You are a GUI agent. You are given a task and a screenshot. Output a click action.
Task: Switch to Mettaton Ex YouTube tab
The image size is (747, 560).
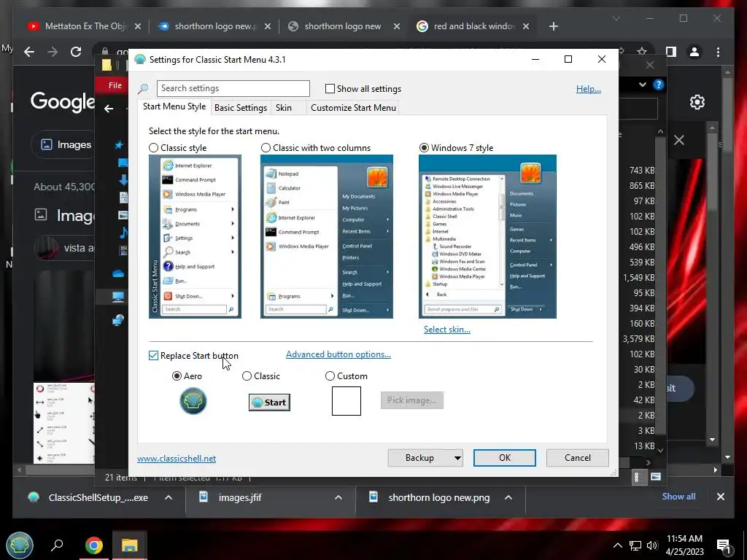83,27
